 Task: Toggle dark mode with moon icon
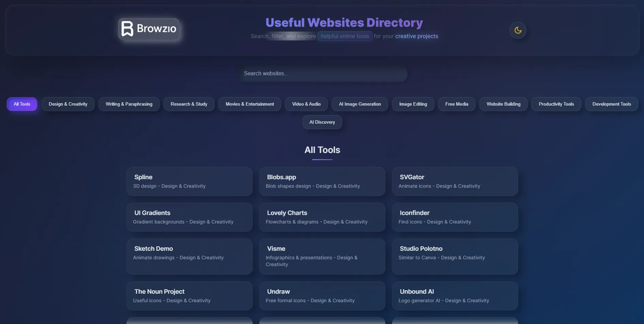pyautogui.click(x=518, y=30)
